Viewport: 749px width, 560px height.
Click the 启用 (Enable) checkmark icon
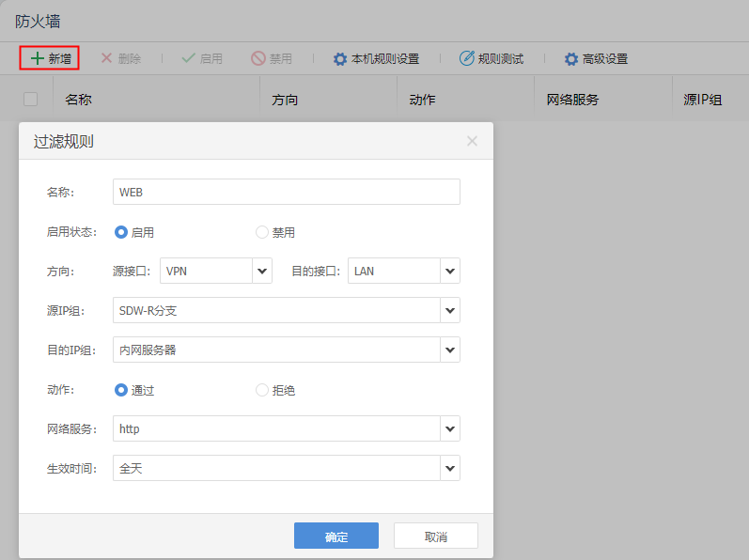[x=188, y=58]
